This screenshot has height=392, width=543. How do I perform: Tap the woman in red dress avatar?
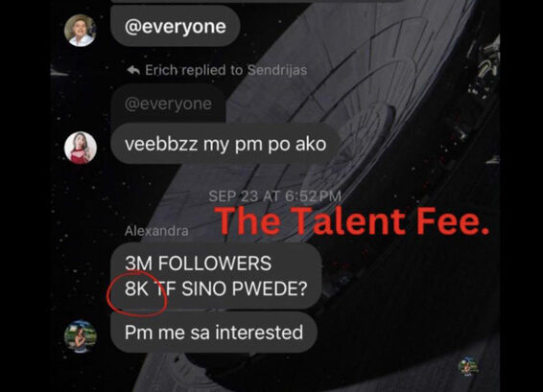tap(81, 148)
